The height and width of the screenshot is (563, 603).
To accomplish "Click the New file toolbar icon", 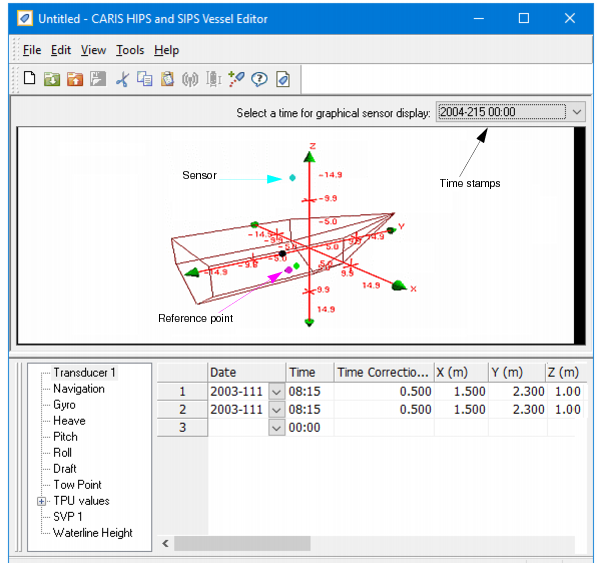I will [x=29, y=80].
